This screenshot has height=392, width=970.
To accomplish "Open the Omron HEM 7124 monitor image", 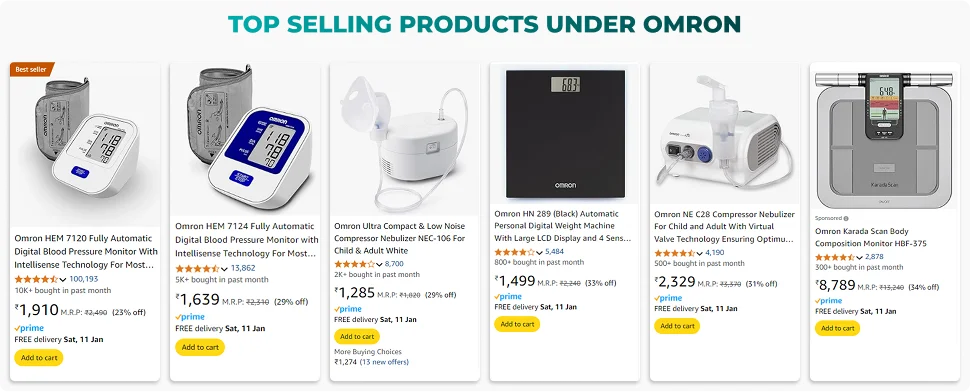I will pyautogui.click(x=245, y=137).
